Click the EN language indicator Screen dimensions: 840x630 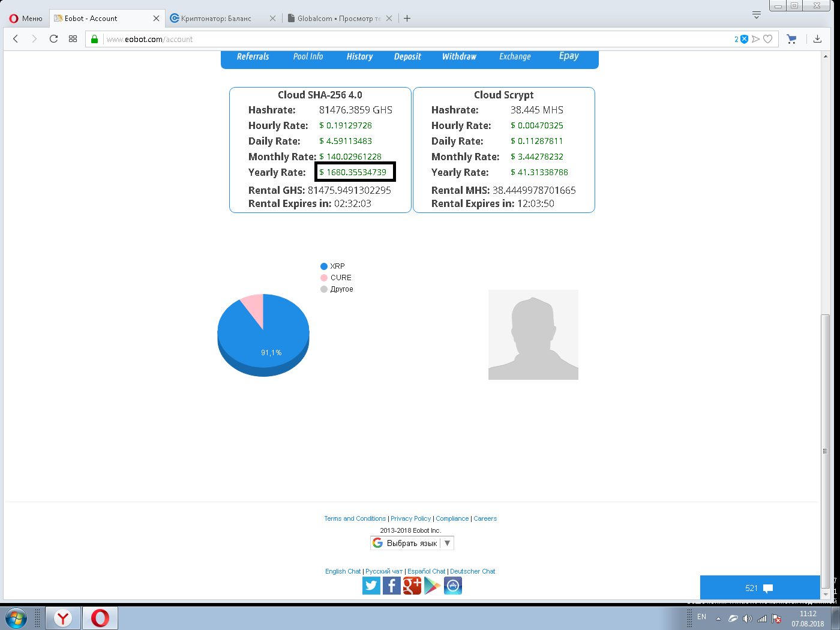[x=701, y=617]
